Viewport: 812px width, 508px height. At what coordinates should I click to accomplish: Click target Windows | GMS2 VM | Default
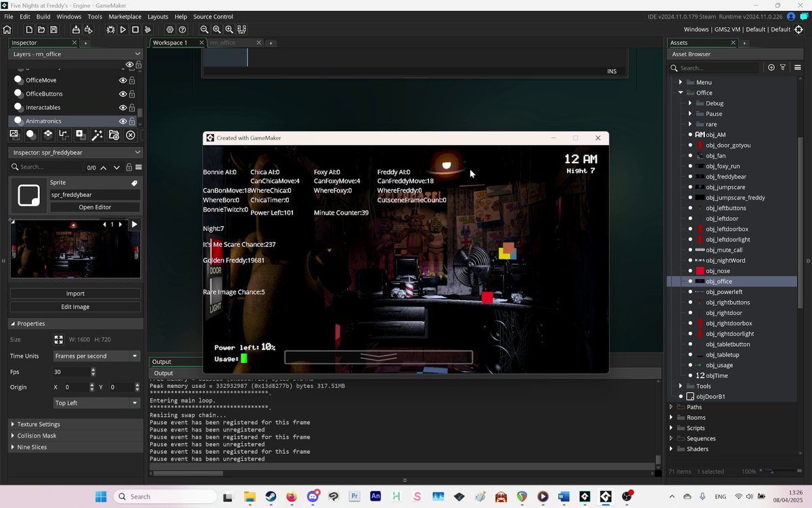tap(737, 30)
